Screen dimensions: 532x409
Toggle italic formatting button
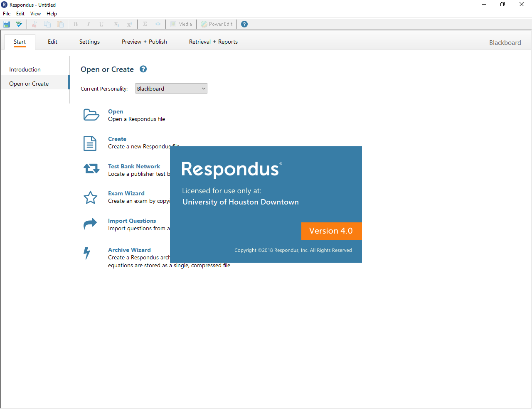pos(89,24)
